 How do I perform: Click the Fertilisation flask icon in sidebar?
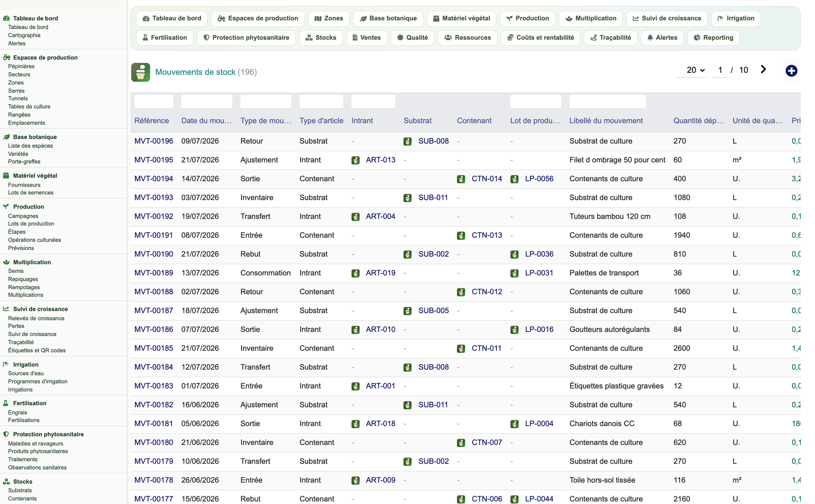pos(6,403)
